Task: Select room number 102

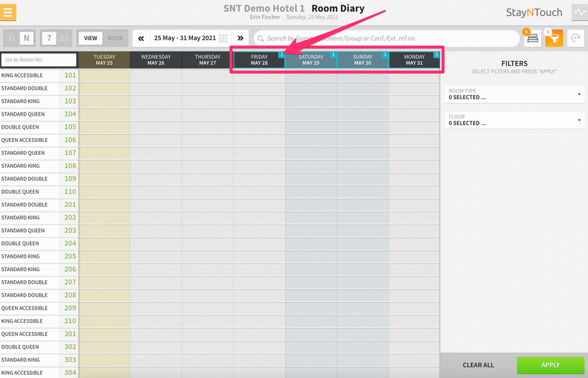Action: 70,88
